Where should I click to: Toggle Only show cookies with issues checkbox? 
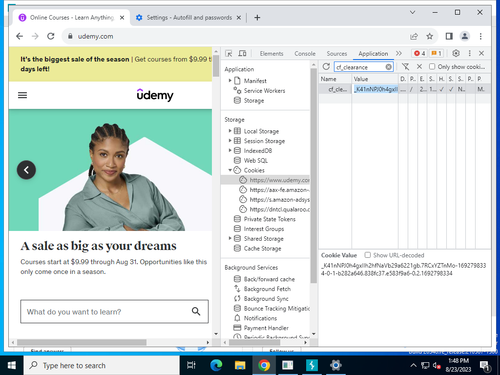pyautogui.click(x=432, y=67)
